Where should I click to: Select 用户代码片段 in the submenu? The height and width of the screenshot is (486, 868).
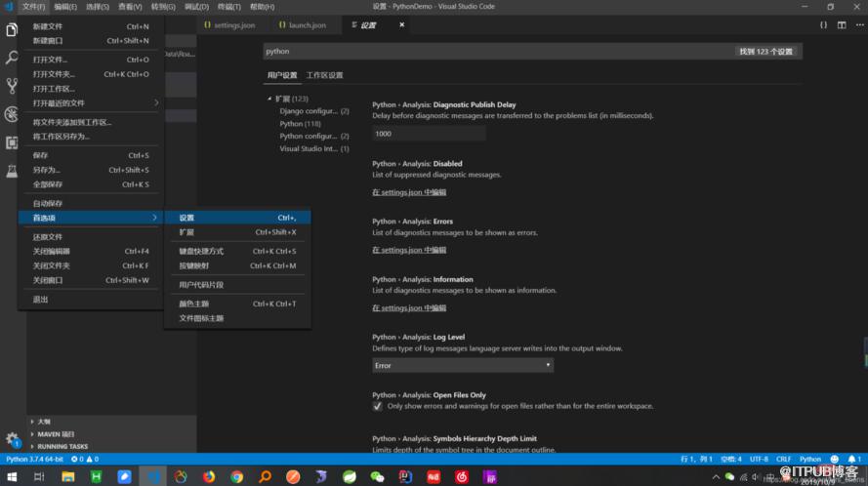coord(237,285)
